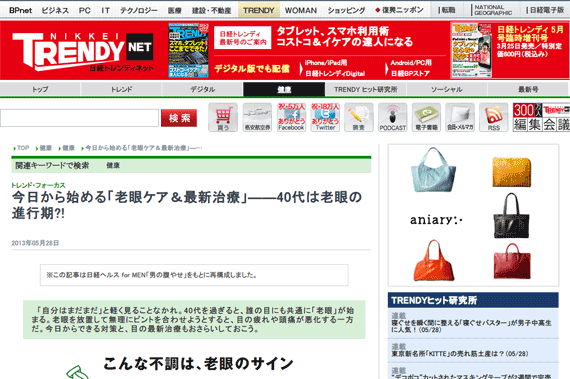The width and height of the screenshot is (570, 379).
Task: Open 日経電子版 in the top bar
Action: 545,10
